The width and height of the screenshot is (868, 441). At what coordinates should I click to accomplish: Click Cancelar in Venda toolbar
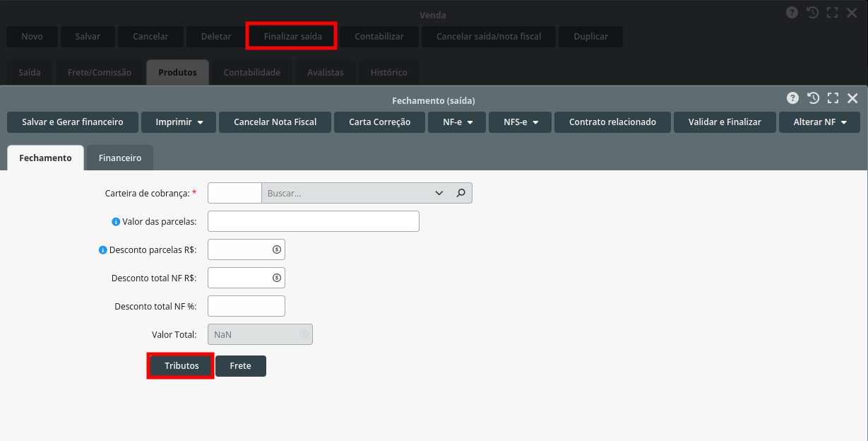(151, 37)
